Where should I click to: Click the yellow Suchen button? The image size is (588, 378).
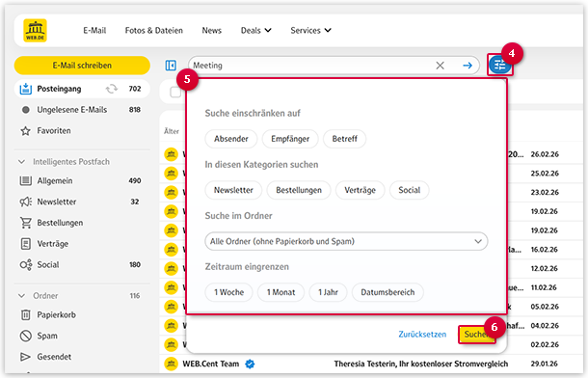476,334
